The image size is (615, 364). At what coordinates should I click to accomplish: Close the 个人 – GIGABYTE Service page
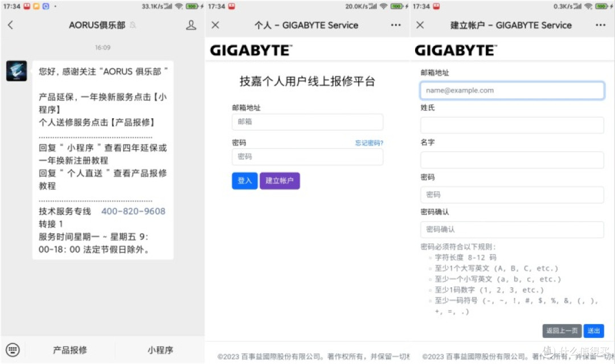tap(215, 25)
